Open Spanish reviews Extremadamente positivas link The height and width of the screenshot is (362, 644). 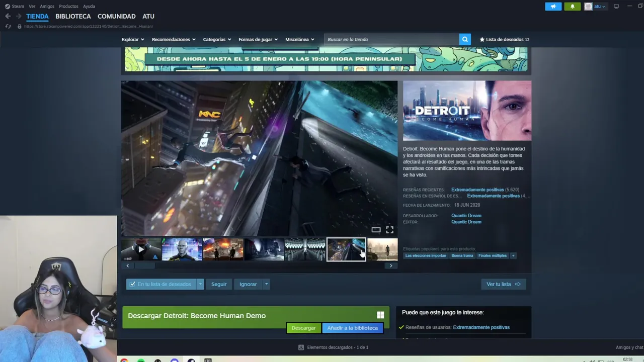coord(493,196)
